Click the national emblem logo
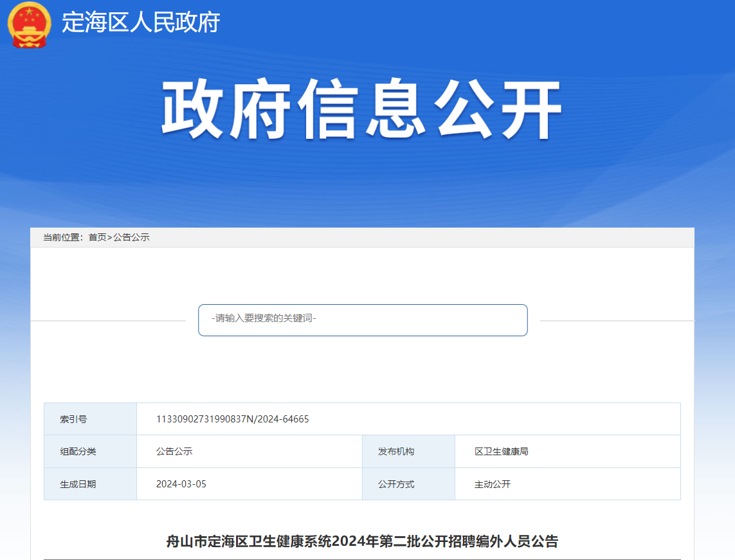Image resolution: width=735 pixels, height=560 pixels. (29, 24)
